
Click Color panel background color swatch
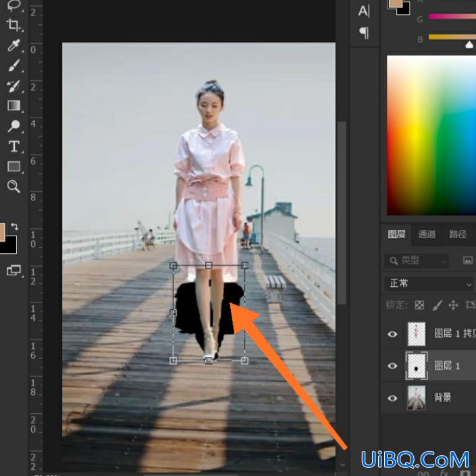pos(406,10)
